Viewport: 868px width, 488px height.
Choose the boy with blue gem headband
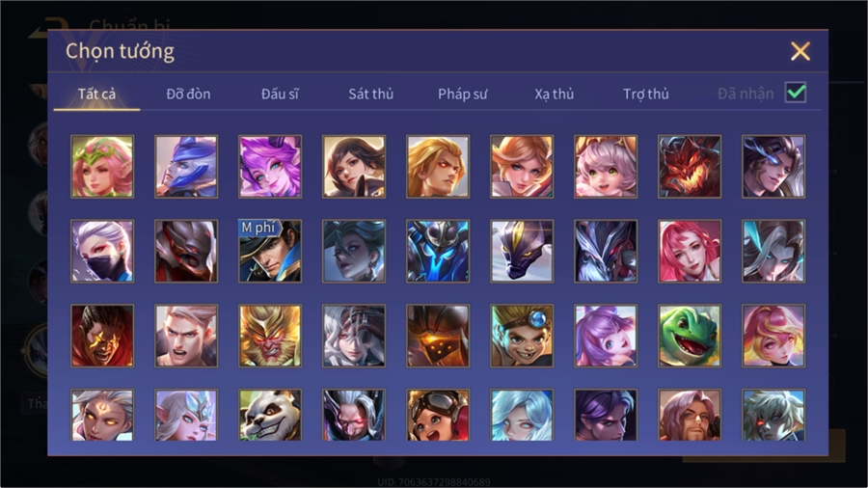522,336
